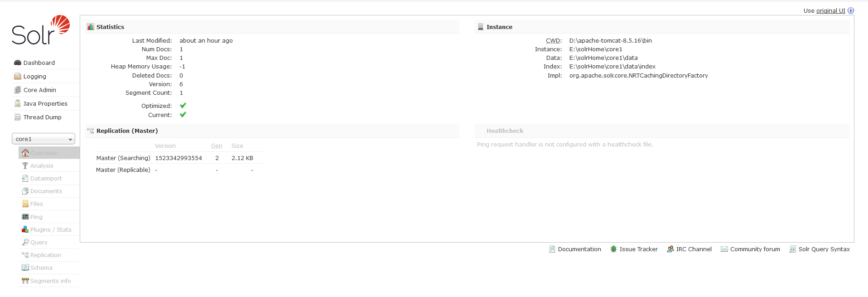
Task: Click the Impl value NRTCachingDirectoryFactory
Action: 639,75
